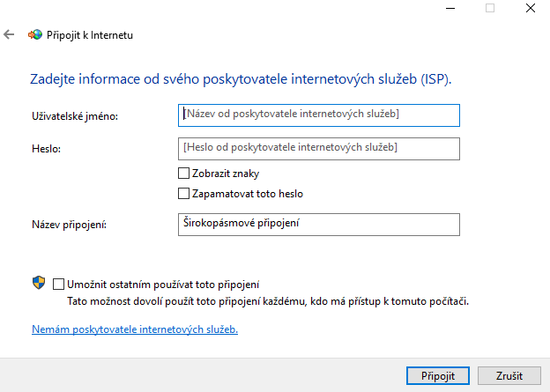Click the greyed-out maximize button
This screenshot has width=550, height=392.
coord(490,8)
